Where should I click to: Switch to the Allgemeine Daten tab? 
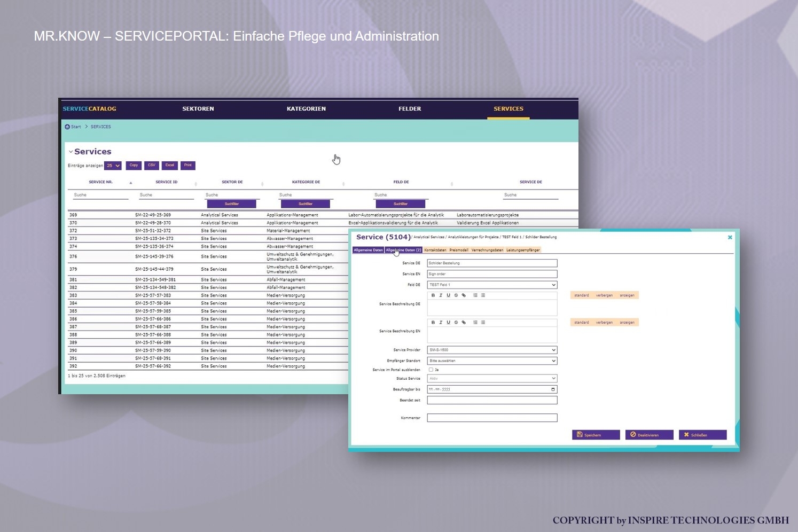(368, 250)
